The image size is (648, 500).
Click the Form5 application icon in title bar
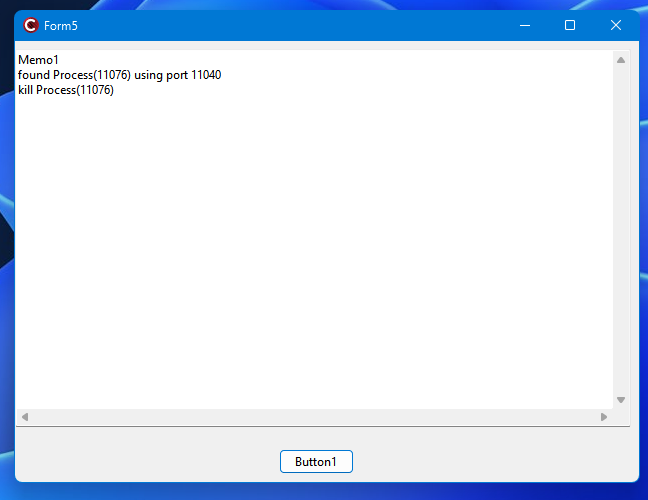[31, 25]
